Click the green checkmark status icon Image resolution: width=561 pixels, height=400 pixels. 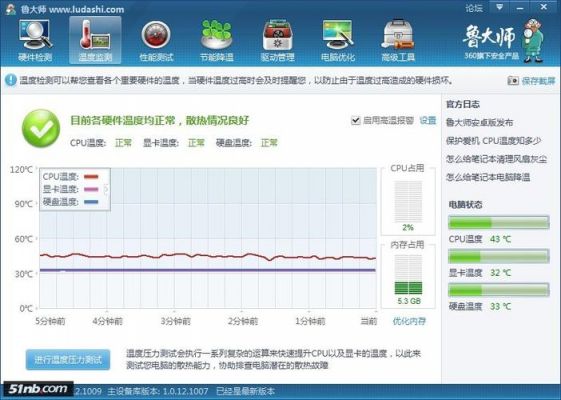point(41,128)
